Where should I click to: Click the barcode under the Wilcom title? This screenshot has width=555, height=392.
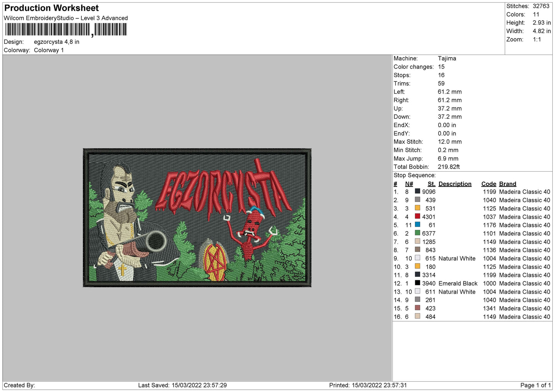65,30
